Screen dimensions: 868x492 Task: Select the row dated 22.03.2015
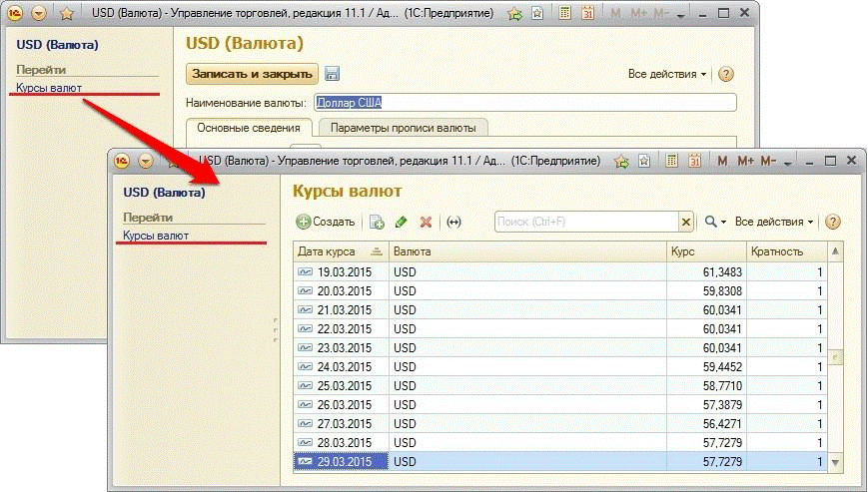[560, 329]
